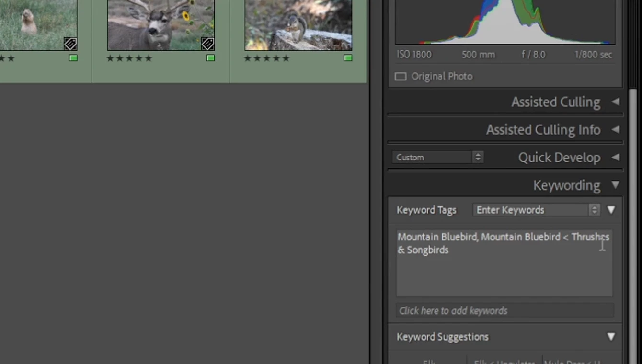Click the keyword badge on the prairie dog thumbnail
642x364 pixels.
click(70, 44)
